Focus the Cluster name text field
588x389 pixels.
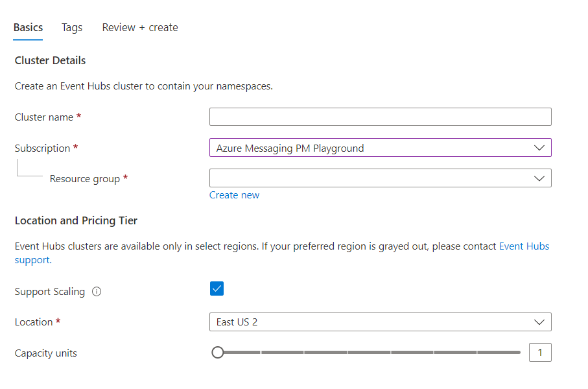click(380, 117)
